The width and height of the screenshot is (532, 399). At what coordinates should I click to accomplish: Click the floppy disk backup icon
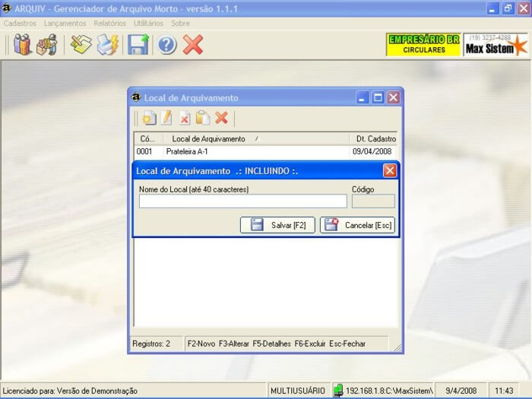tap(138, 44)
